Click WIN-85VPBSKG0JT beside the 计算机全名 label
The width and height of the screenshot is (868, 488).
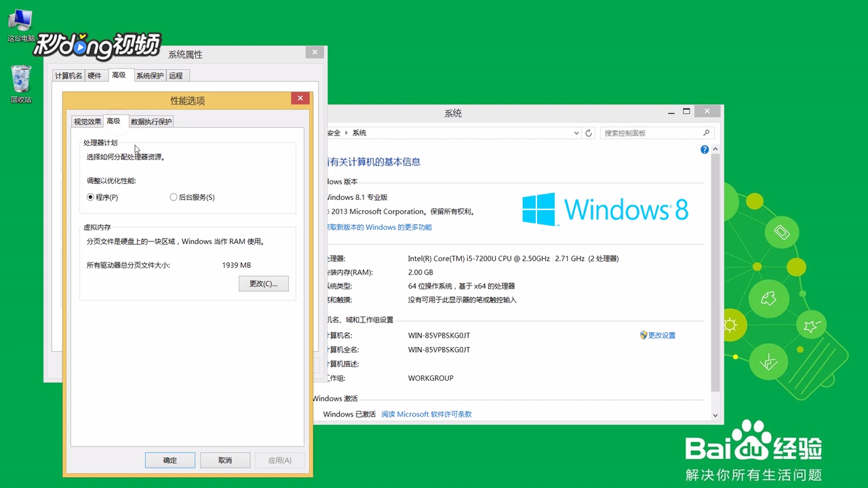(439, 350)
